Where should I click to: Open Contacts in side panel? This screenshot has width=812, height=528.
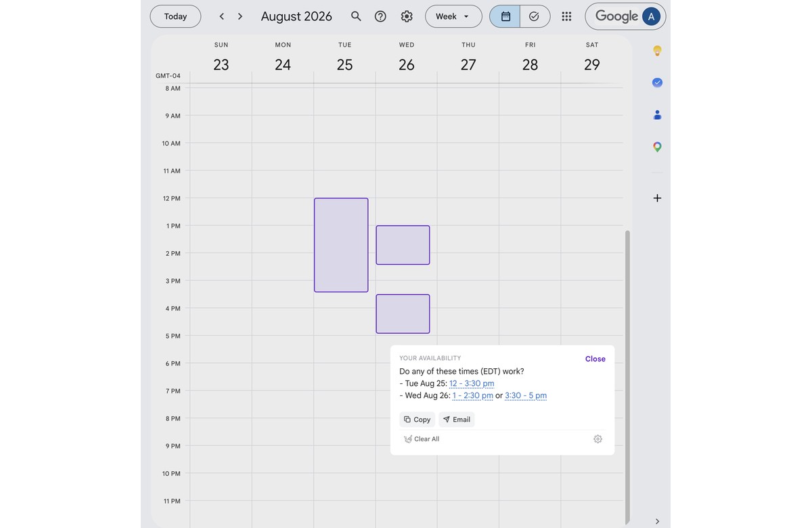coord(657,115)
